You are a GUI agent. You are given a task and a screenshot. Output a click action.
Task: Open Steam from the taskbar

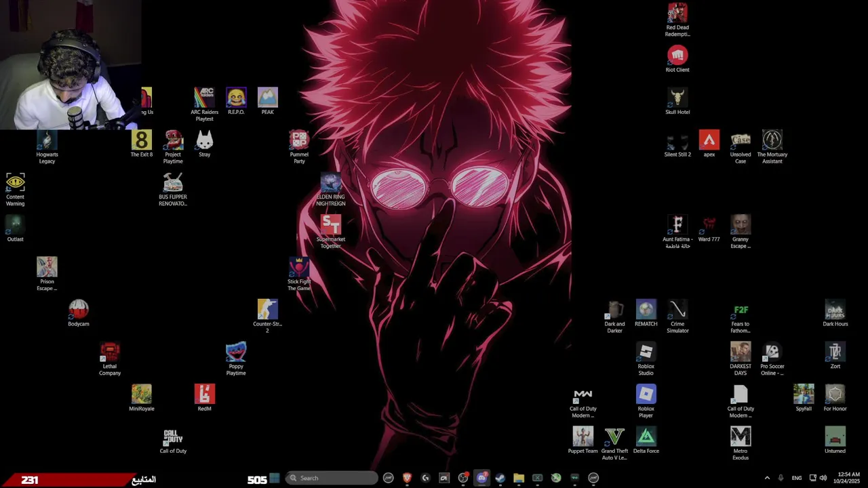pos(500,478)
